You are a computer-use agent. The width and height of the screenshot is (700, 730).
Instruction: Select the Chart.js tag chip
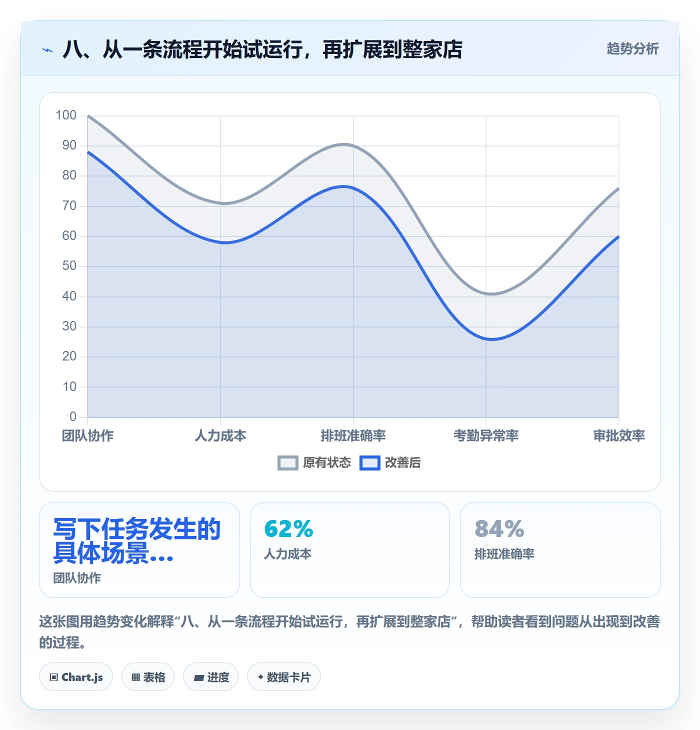click(x=76, y=677)
